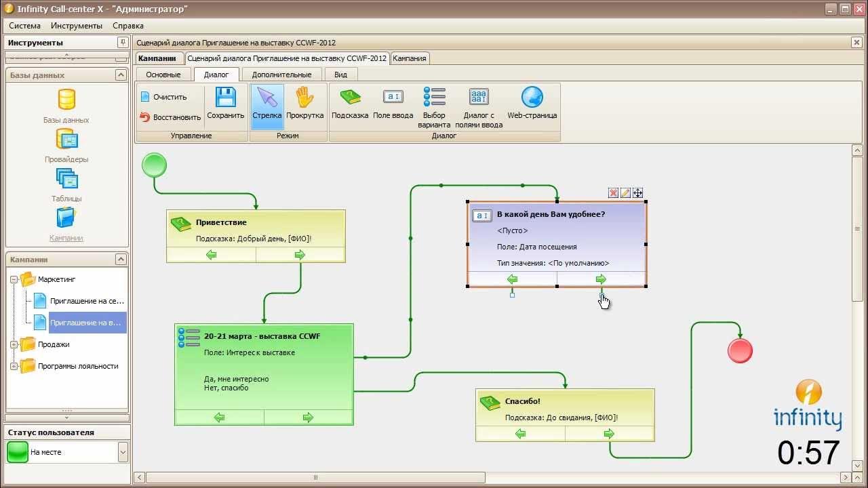
Task: Switch to the Диалог tab
Action: click(x=216, y=75)
